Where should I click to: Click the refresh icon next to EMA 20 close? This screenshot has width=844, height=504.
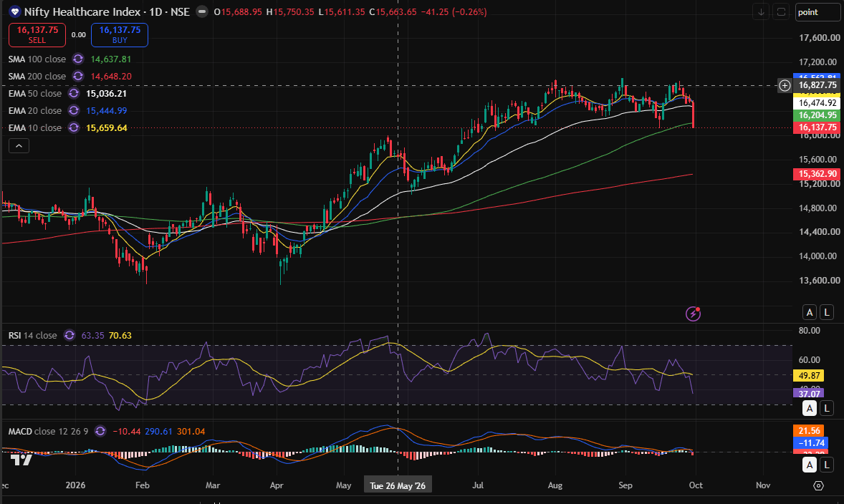[74, 111]
